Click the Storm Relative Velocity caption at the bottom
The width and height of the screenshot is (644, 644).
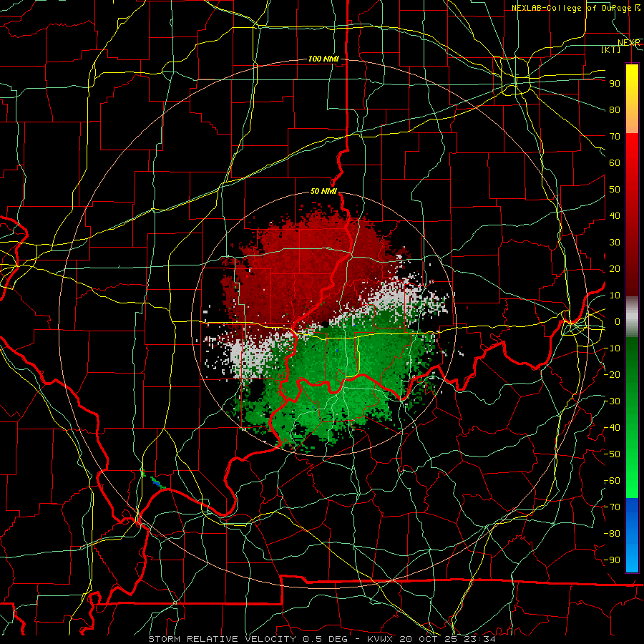pyautogui.click(x=322, y=639)
